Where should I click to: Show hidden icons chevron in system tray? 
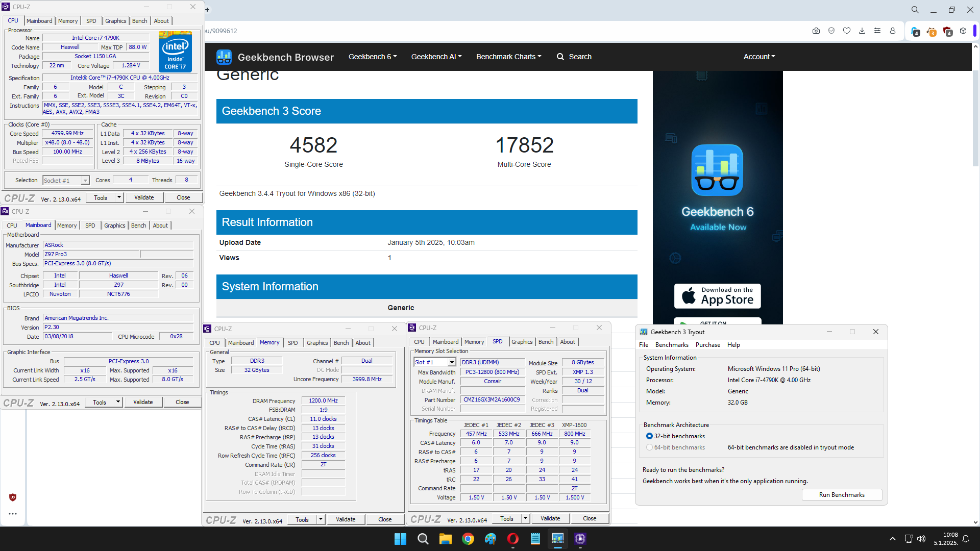tap(893, 539)
